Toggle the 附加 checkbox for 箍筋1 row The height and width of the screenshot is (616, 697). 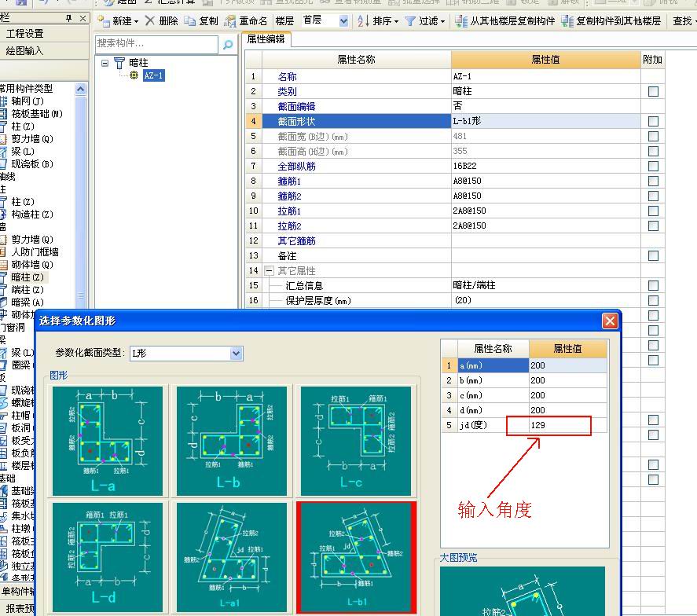(653, 181)
